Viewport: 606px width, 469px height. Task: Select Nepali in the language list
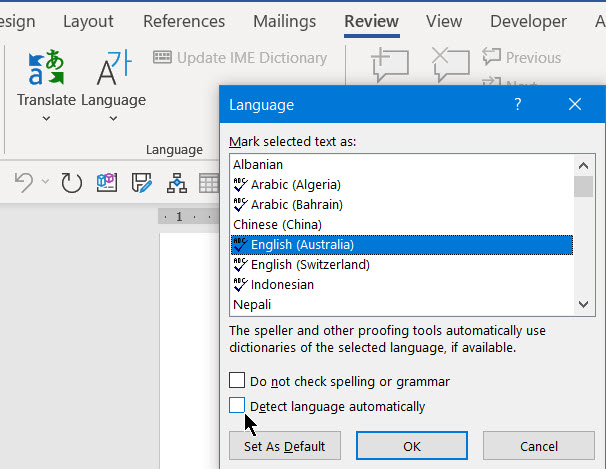click(x=402, y=305)
